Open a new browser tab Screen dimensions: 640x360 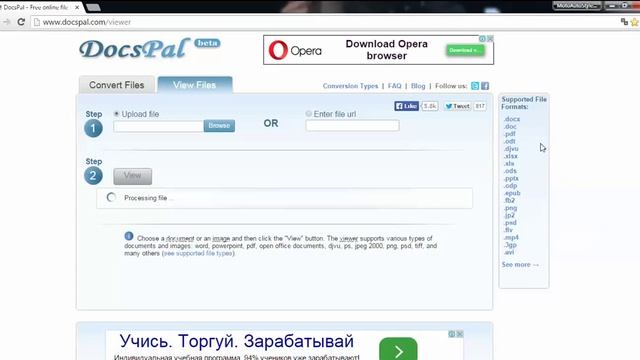click(93, 7)
